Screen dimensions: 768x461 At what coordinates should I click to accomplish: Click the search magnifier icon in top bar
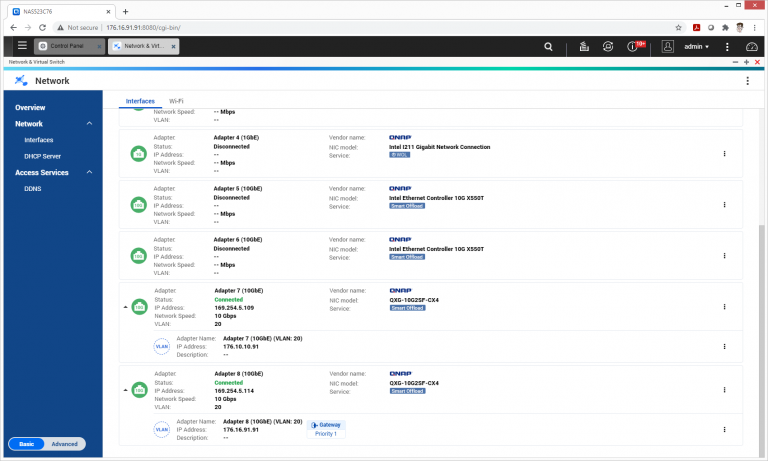pyautogui.click(x=548, y=47)
